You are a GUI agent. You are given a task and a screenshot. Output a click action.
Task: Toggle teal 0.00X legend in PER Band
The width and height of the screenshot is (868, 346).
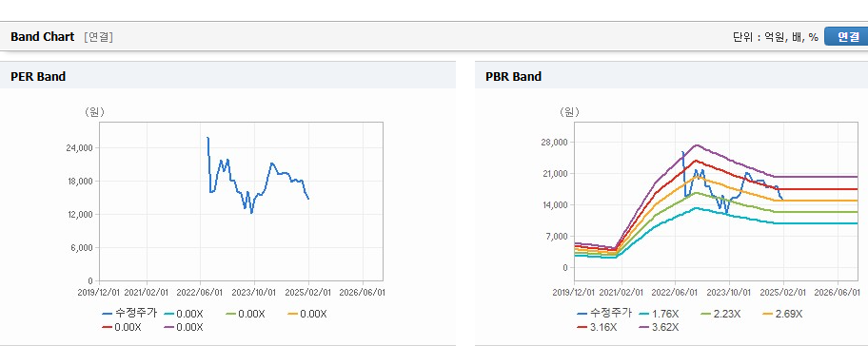184,314
